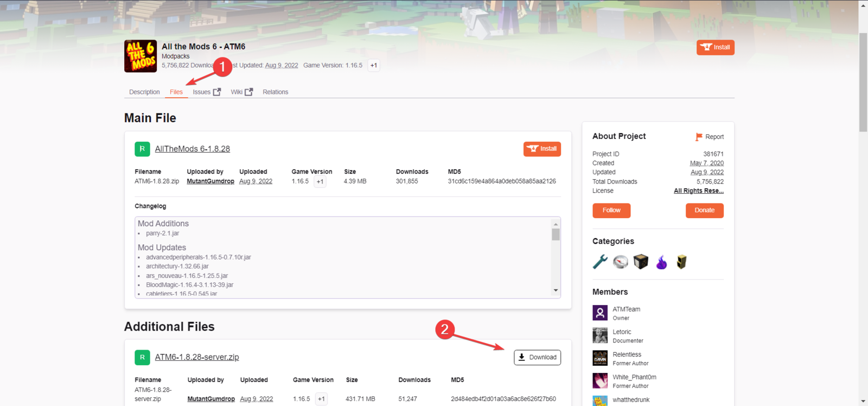The image size is (868, 406).
Task: Switch to the Files tab
Action: click(x=176, y=92)
